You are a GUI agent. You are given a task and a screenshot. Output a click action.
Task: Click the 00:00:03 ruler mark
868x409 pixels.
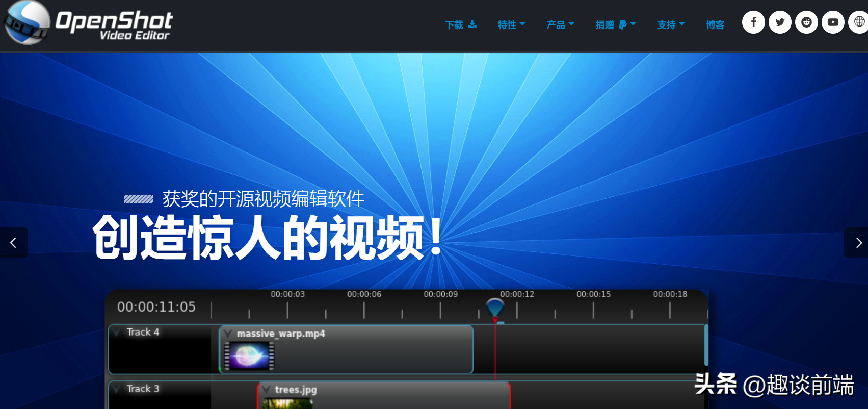click(x=288, y=294)
